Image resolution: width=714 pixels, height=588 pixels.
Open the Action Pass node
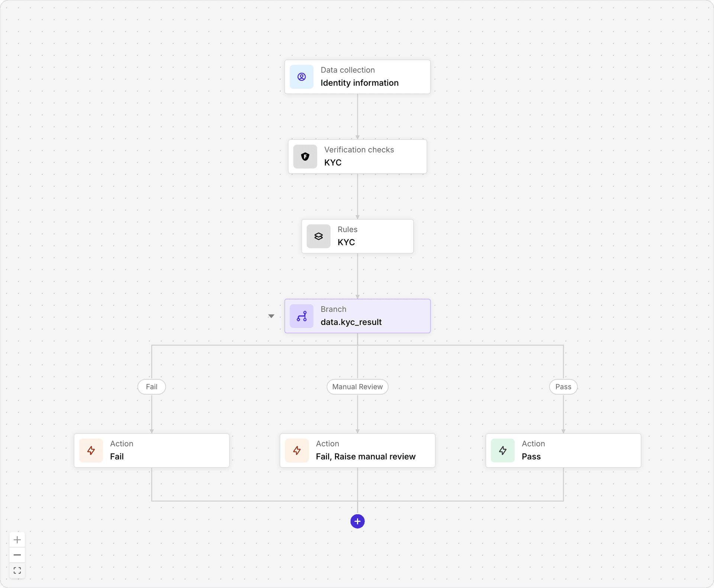click(x=563, y=450)
